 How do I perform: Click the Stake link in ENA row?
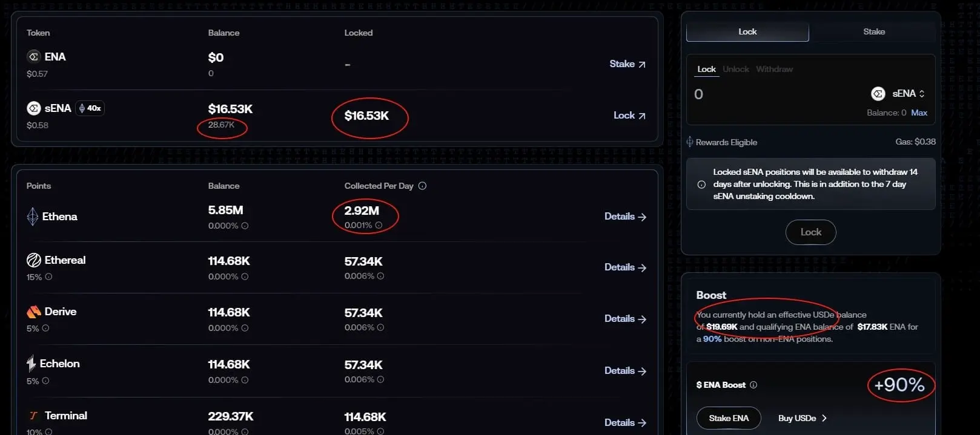point(627,64)
